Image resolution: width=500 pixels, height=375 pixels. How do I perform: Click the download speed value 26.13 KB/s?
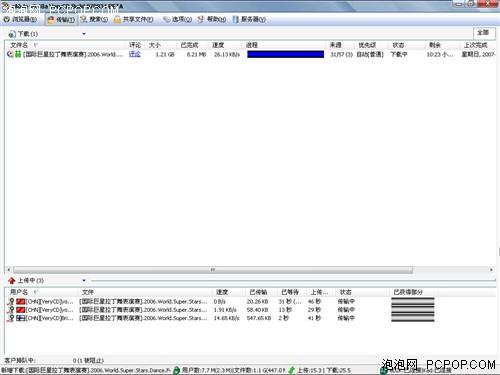point(227,54)
